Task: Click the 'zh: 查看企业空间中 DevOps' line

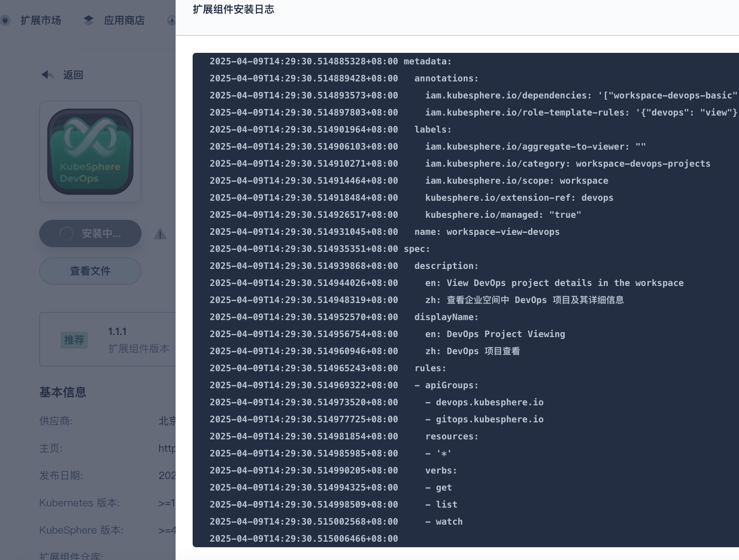Action: pyautogui.click(x=417, y=300)
